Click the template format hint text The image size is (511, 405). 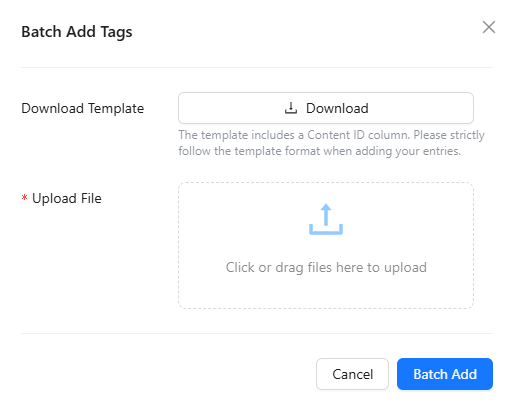(331, 143)
